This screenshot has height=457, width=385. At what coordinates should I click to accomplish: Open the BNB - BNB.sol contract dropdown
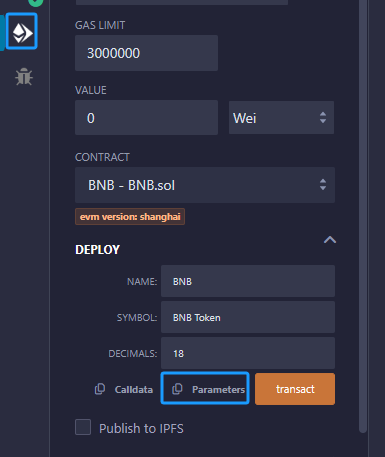(x=205, y=185)
